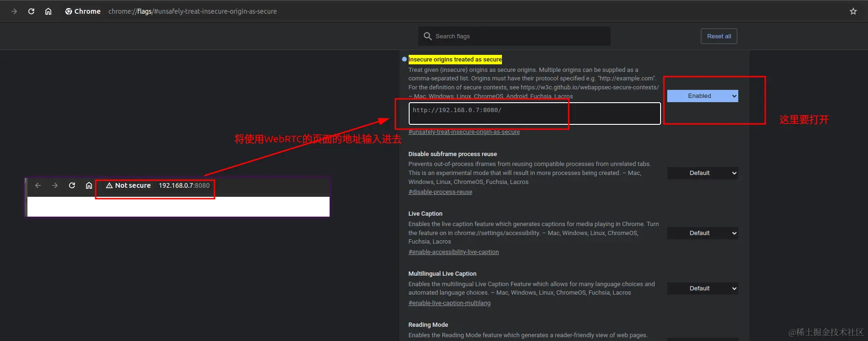This screenshot has height=341, width=868.
Task: Open the #enable-accessibility-live-caption link
Action: [x=454, y=252]
